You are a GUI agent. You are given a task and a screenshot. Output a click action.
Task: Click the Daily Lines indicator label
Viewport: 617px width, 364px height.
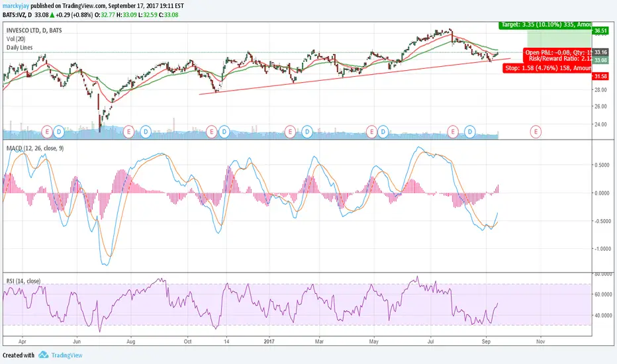tap(19, 48)
